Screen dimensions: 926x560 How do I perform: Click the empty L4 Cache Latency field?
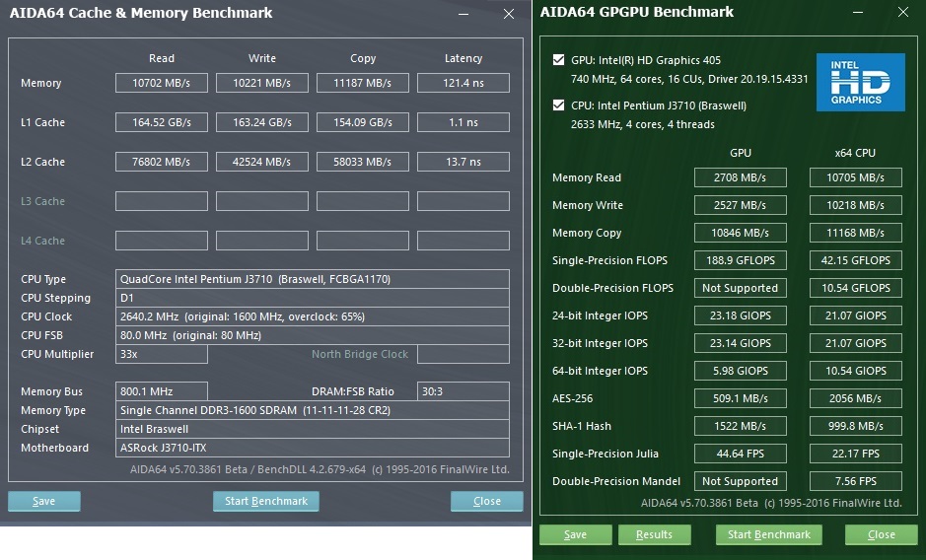coord(463,241)
